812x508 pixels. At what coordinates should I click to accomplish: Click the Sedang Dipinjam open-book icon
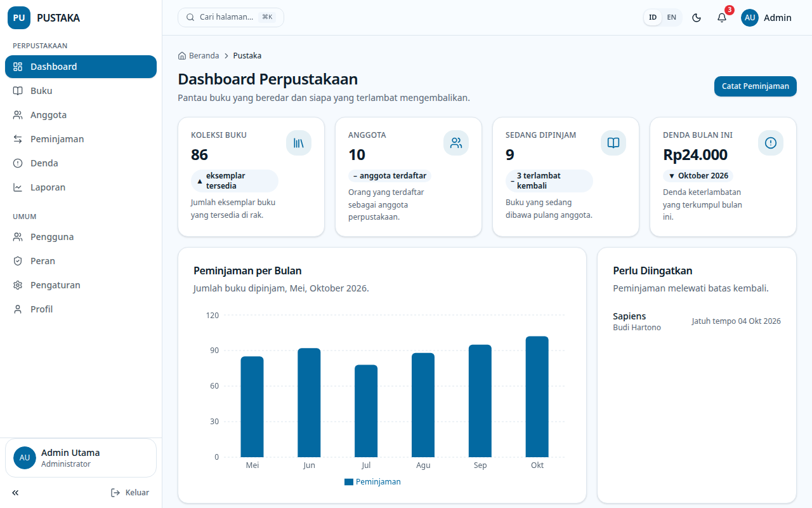[613, 143]
